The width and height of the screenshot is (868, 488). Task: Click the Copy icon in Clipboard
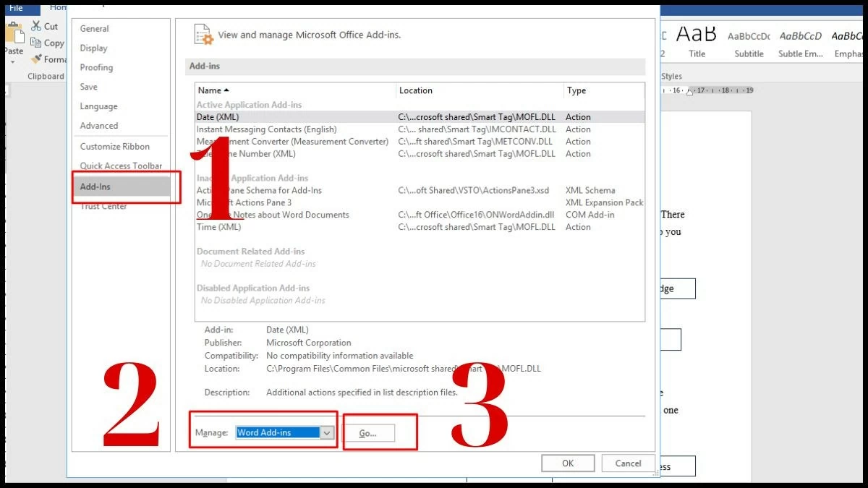click(x=35, y=43)
